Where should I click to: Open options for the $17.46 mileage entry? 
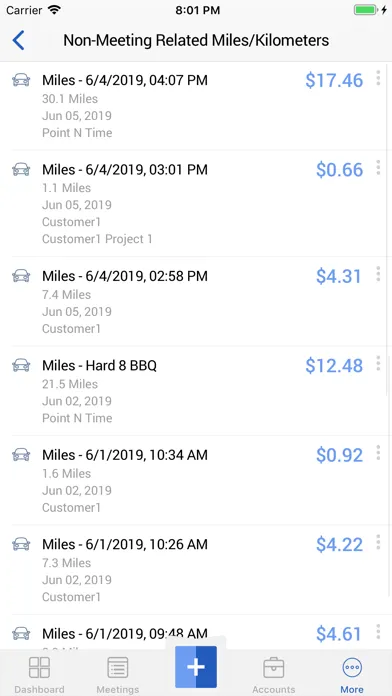click(x=378, y=78)
